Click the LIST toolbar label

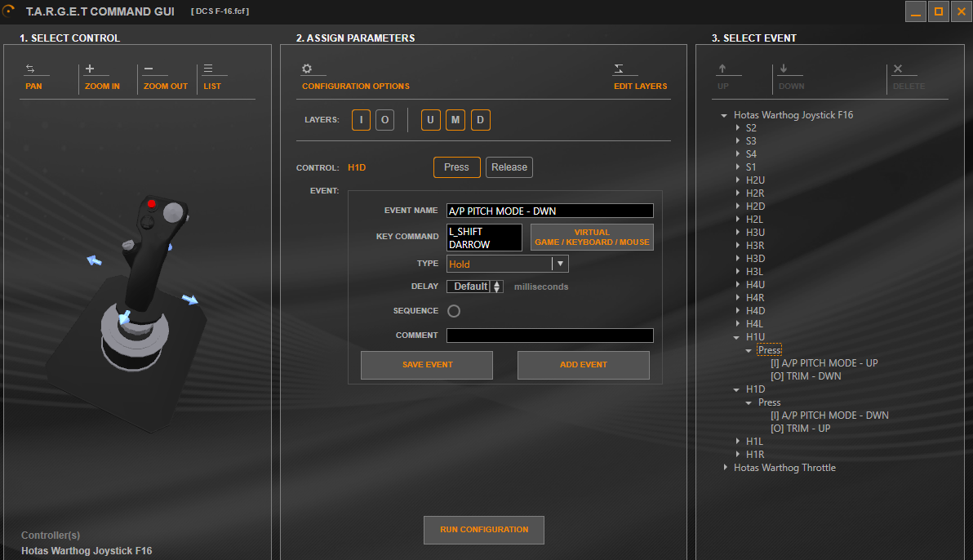pyautogui.click(x=212, y=87)
